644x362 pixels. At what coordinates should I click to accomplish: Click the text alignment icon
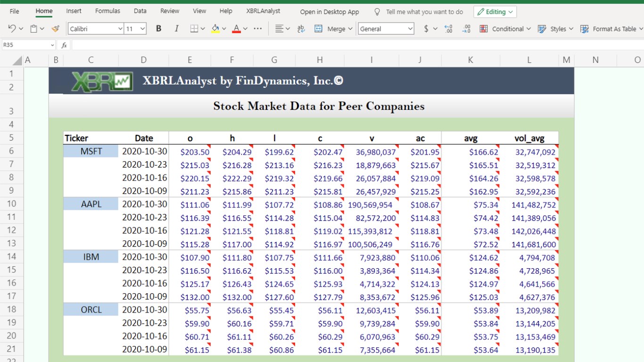[280, 29]
